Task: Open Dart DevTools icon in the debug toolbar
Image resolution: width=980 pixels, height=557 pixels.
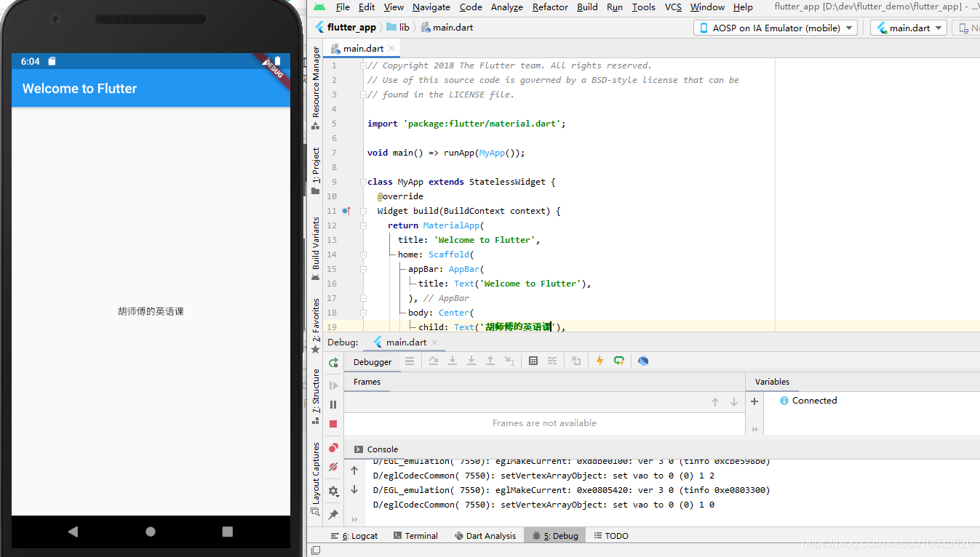Action: pyautogui.click(x=643, y=361)
